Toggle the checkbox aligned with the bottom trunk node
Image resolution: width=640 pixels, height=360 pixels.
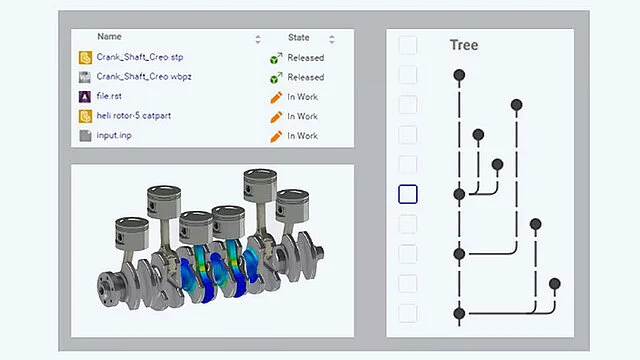click(408, 313)
